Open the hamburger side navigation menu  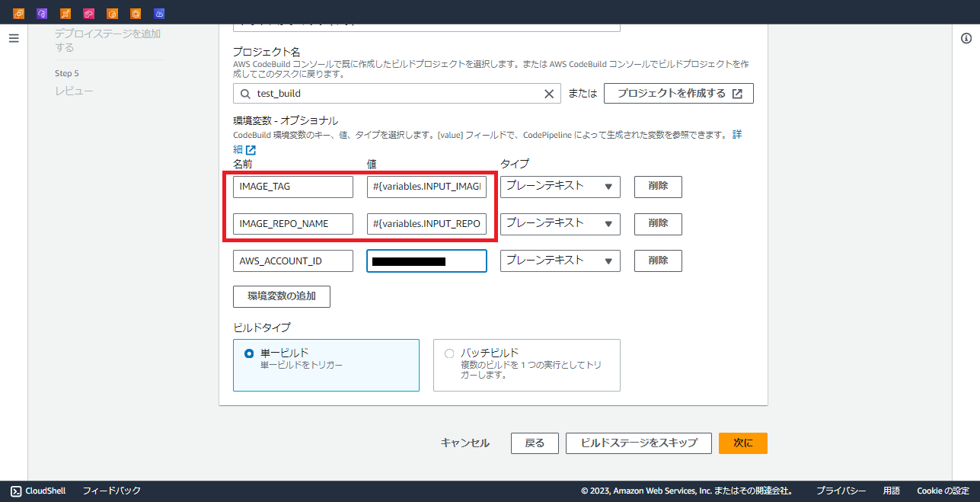[x=14, y=38]
